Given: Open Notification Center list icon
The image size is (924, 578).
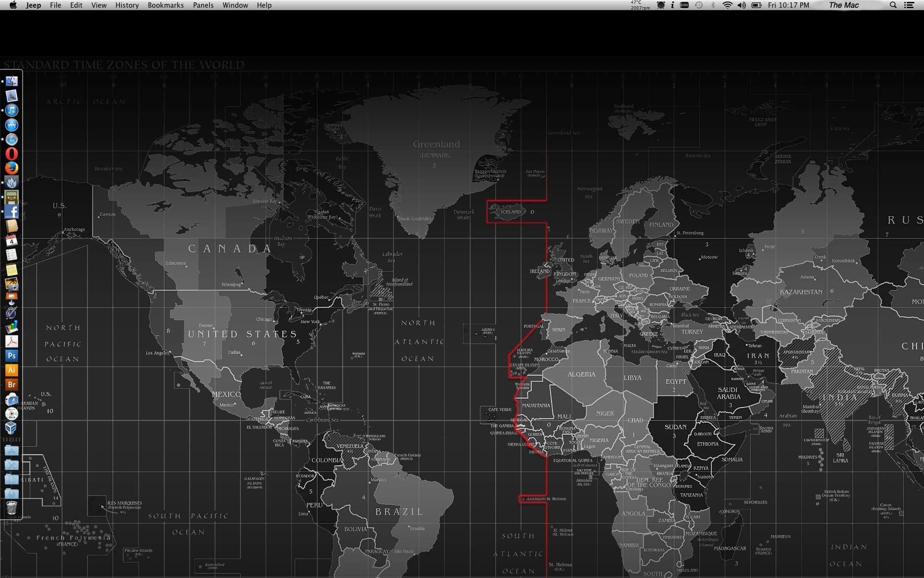Looking at the screenshot, I should [909, 5].
